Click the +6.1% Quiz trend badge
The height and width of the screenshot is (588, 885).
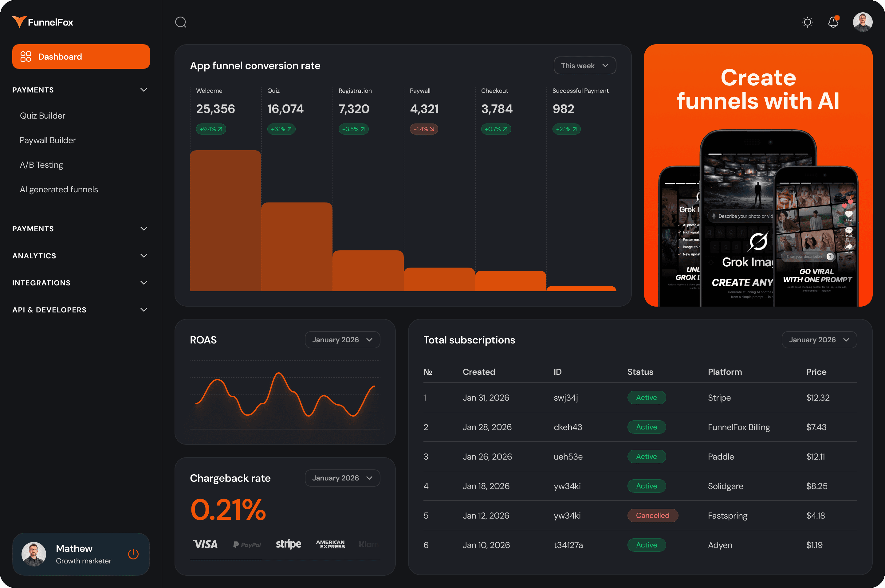[x=281, y=129]
